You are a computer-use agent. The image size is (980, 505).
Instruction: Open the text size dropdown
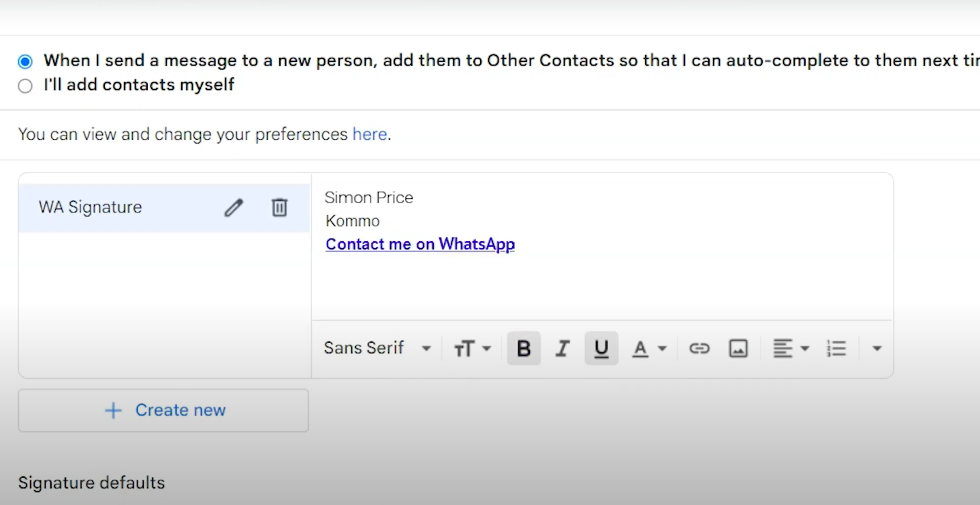point(472,349)
